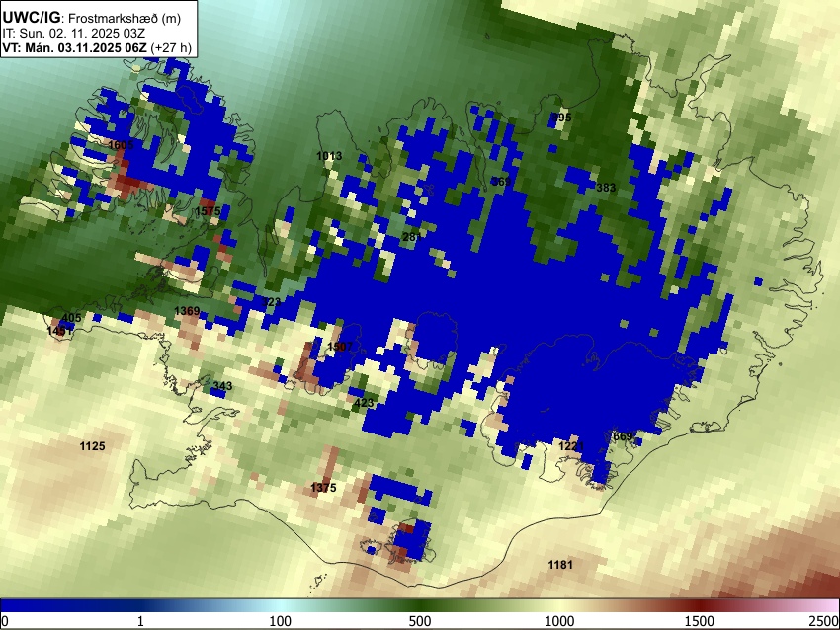Click the 2500 label on the color scale
Viewport: 840px width, 630px height.
(824, 621)
